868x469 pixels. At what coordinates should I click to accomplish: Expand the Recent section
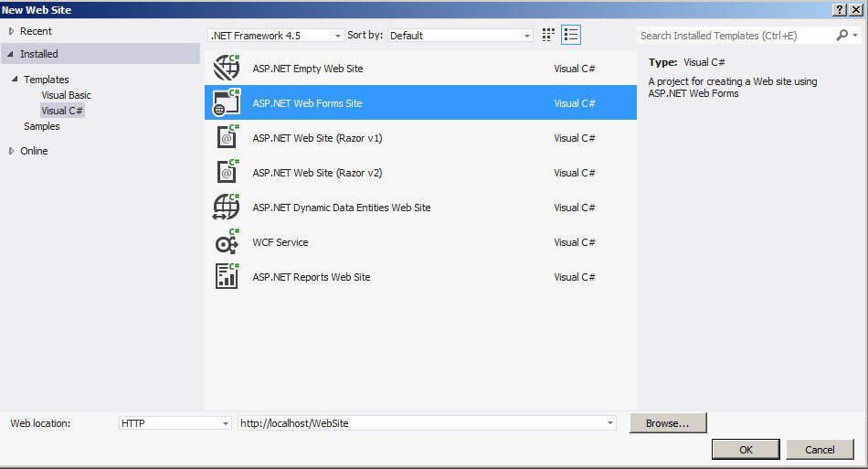tap(11, 31)
